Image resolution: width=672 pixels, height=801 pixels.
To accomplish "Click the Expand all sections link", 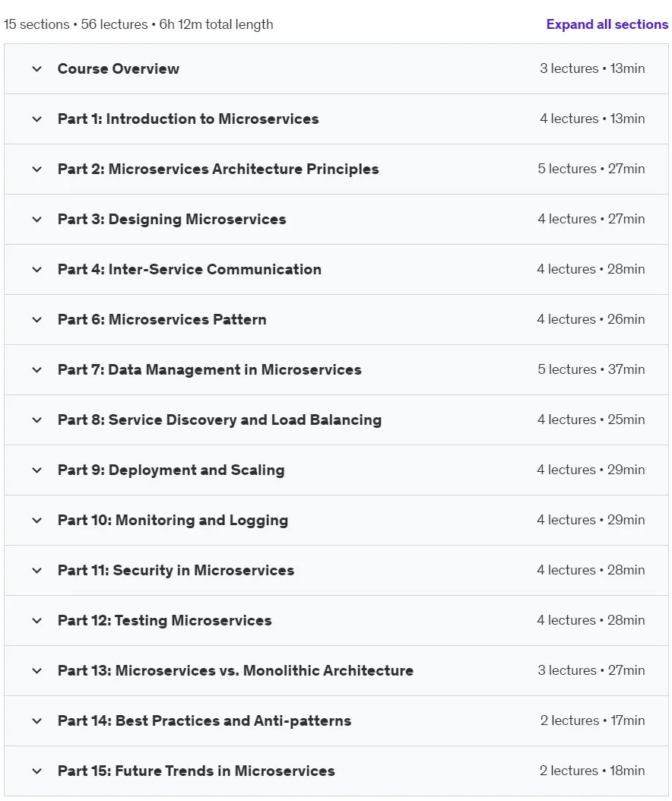I will coord(607,24).
